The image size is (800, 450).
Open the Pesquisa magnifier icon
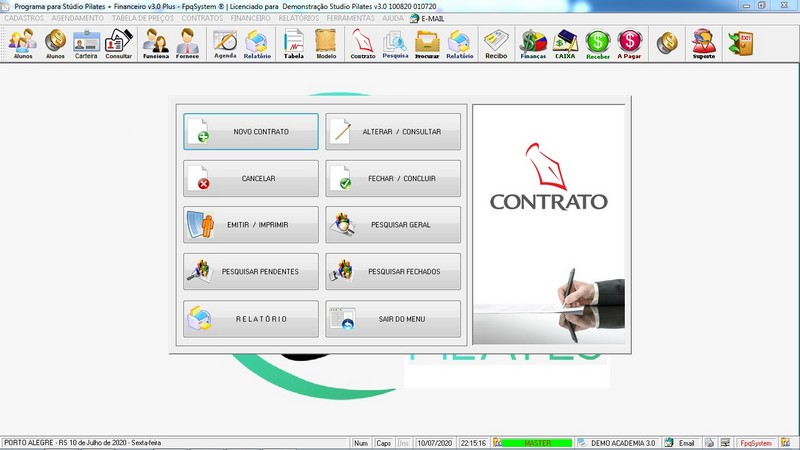tap(395, 44)
